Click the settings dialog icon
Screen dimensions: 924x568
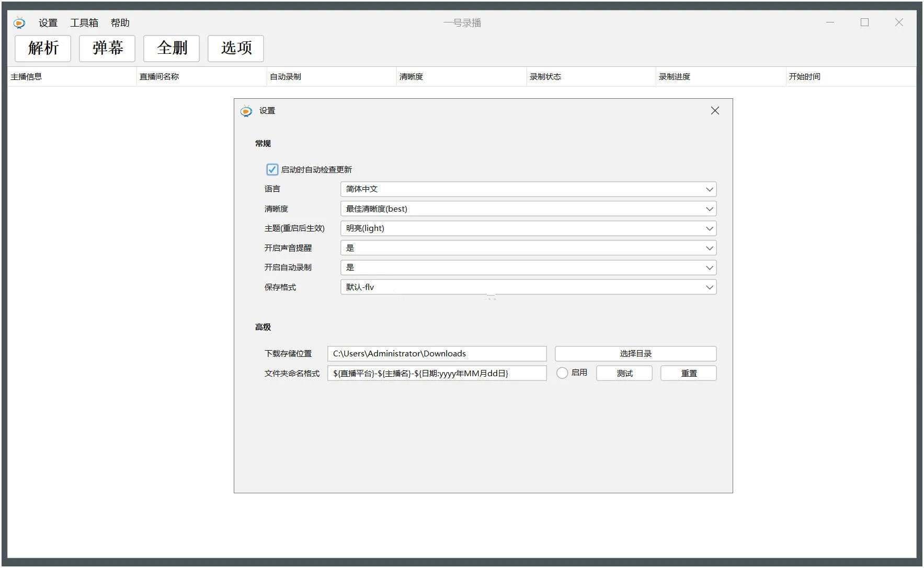click(246, 111)
